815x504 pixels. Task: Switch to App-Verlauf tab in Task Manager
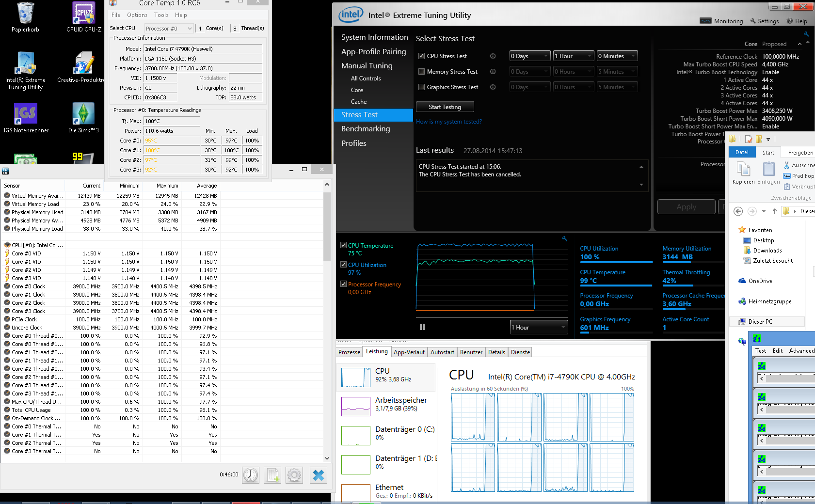pos(409,352)
